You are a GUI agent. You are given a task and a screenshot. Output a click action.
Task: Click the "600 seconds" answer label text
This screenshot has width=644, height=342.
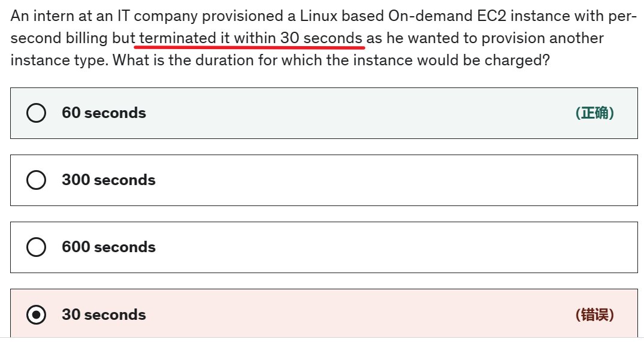point(108,247)
